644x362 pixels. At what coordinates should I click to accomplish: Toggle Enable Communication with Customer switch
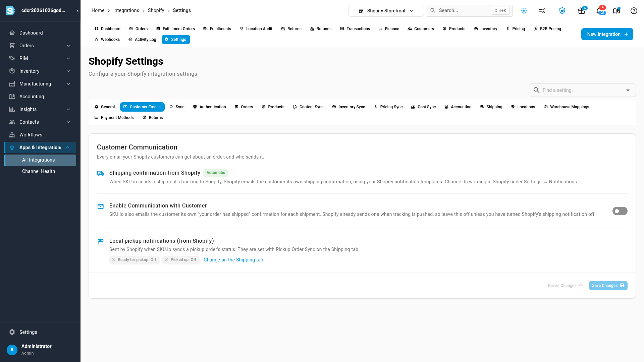pyautogui.click(x=620, y=211)
